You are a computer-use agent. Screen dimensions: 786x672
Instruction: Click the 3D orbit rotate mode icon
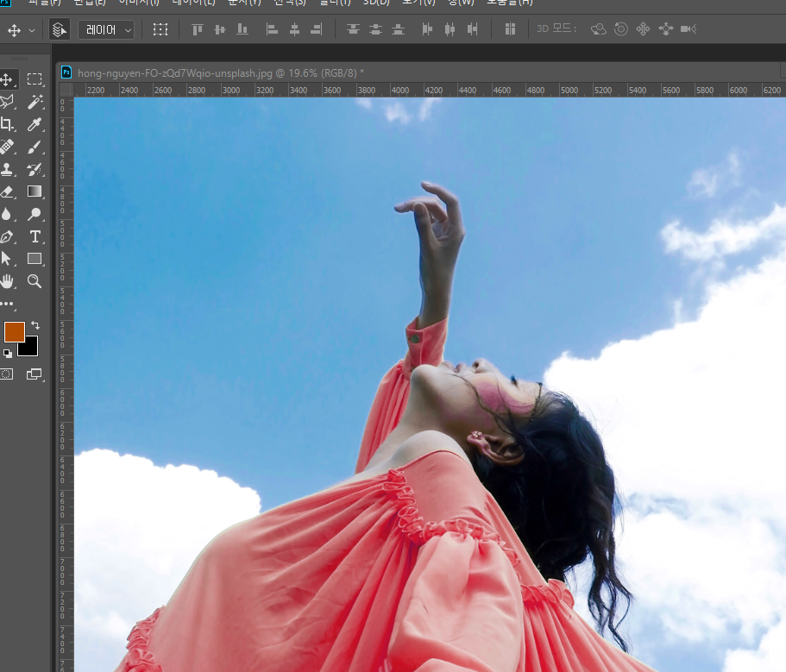coord(599,29)
